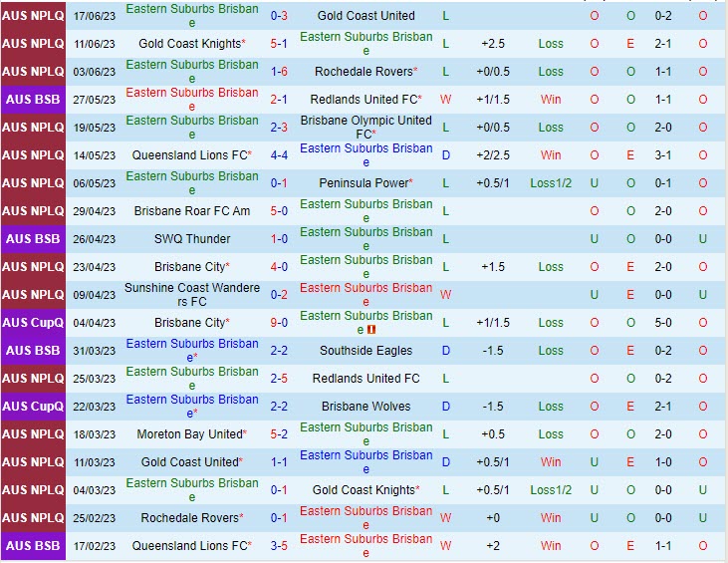728x563 pixels.
Task: Click the 06/05/23 date cell
Action: pyautogui.click(x=95, y=183)
